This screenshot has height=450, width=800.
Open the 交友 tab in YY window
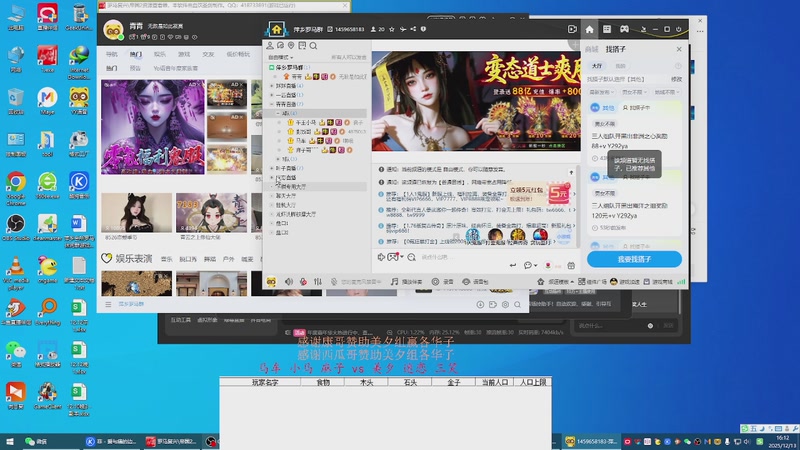[208, 54]
